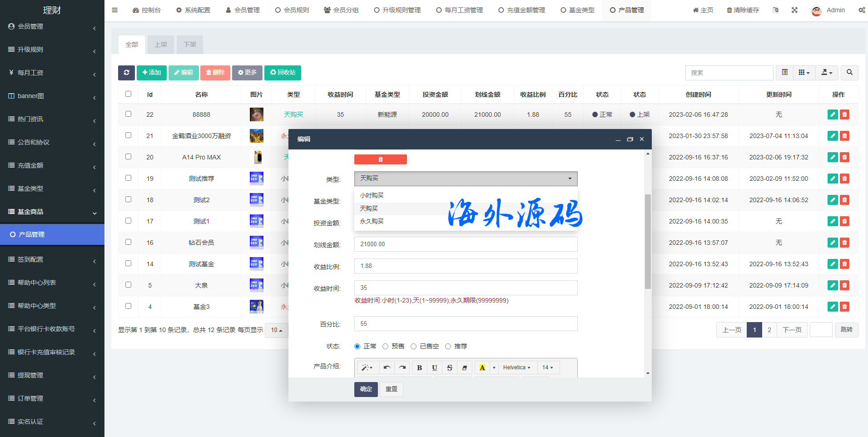The image size is (868, 437).
Task: Toggle the sidebar hamburger menu icon
Action: (114, 10)
